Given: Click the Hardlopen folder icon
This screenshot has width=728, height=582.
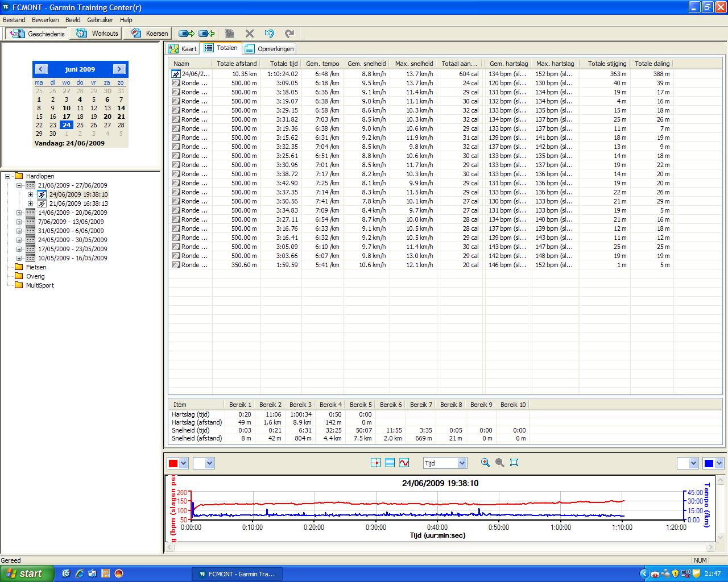Looking at the screenshot, I should tap(19, 176).
